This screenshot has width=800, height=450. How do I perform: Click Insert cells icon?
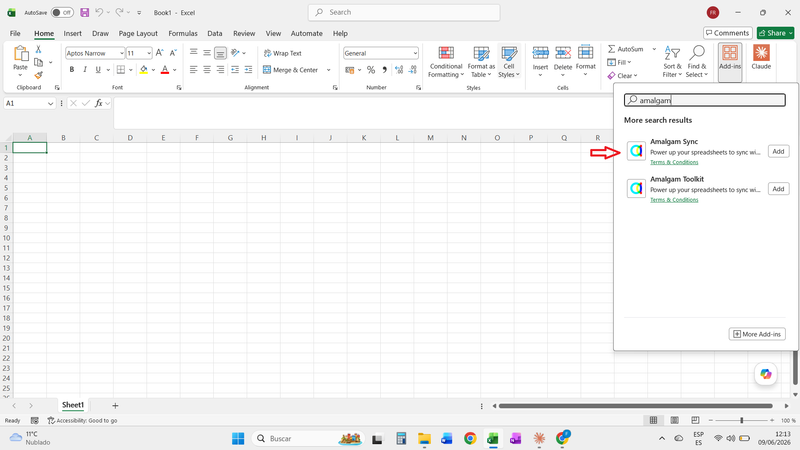[540, 53]
